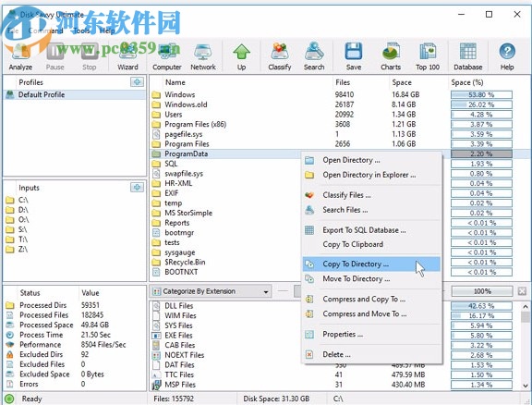Viewport: 532px width, 405px height.
Task: Add a new input directory with plus icon
Action: tap(137, 187)
